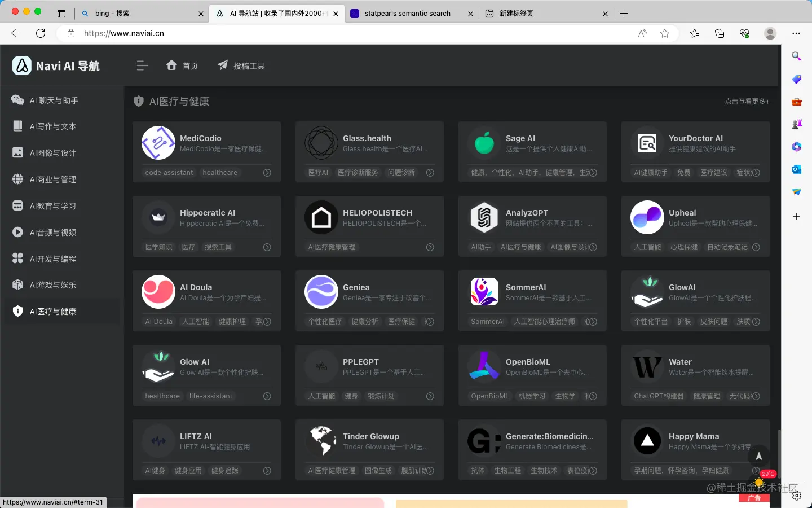Open the Water W logo
812x508 pixels.
click(647, 366)
